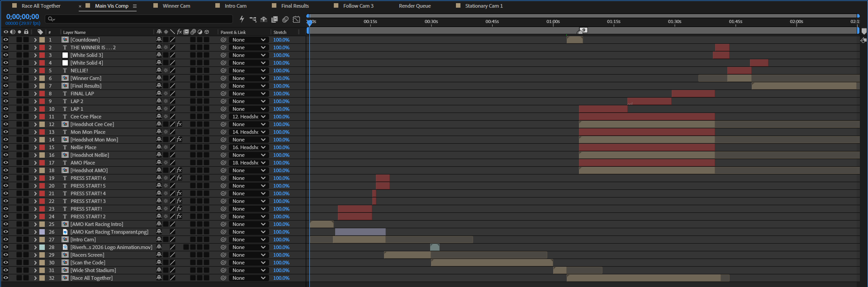
Task: Click the Countdown composition layer icon
Action: point(65,40)
